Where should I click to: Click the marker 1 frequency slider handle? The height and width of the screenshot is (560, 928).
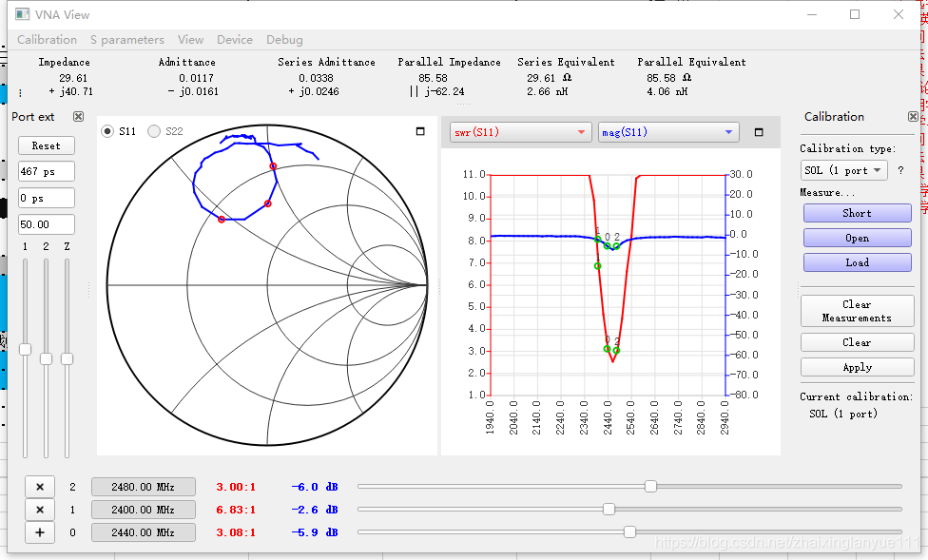pyautogui.click(x=609, y=509)
